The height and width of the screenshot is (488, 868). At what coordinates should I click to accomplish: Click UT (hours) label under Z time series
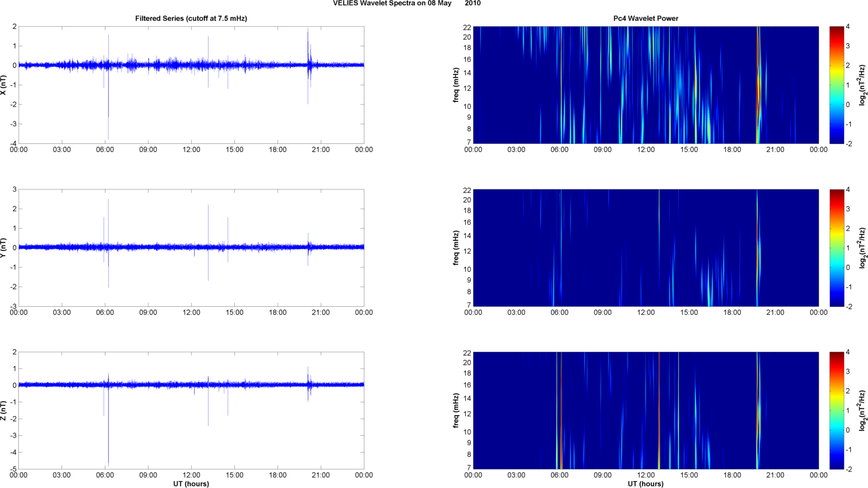pos(191,484)
